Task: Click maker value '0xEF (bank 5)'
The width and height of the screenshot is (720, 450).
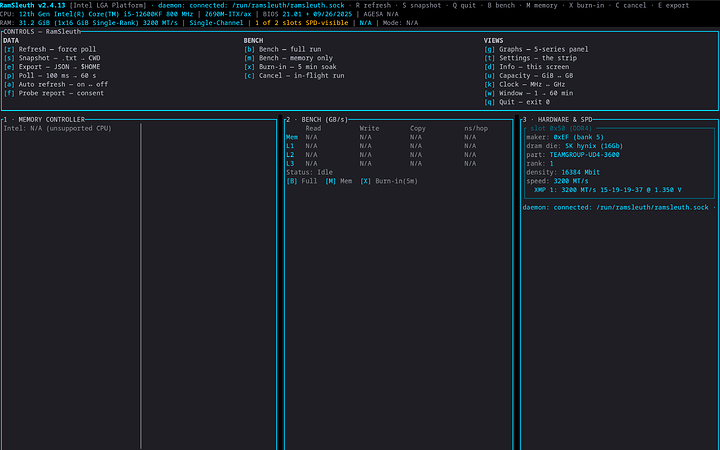Action: [579, 137]
